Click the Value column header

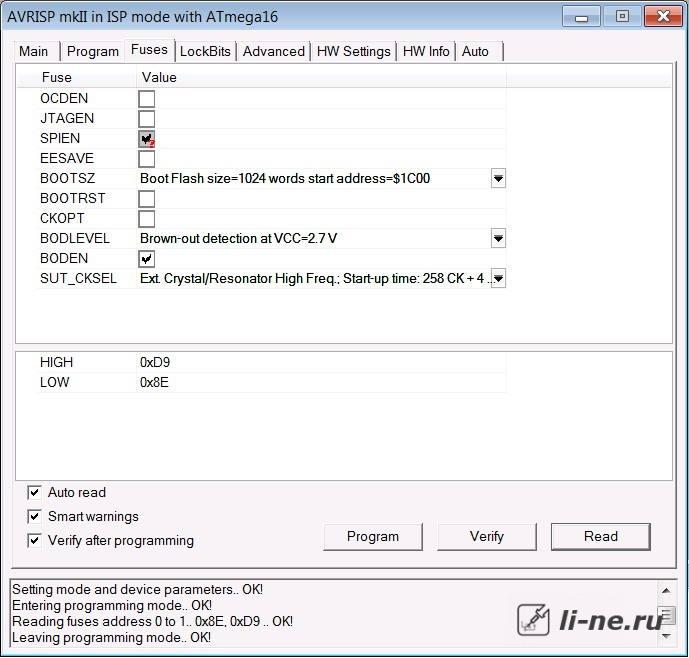tap(159, 77)
